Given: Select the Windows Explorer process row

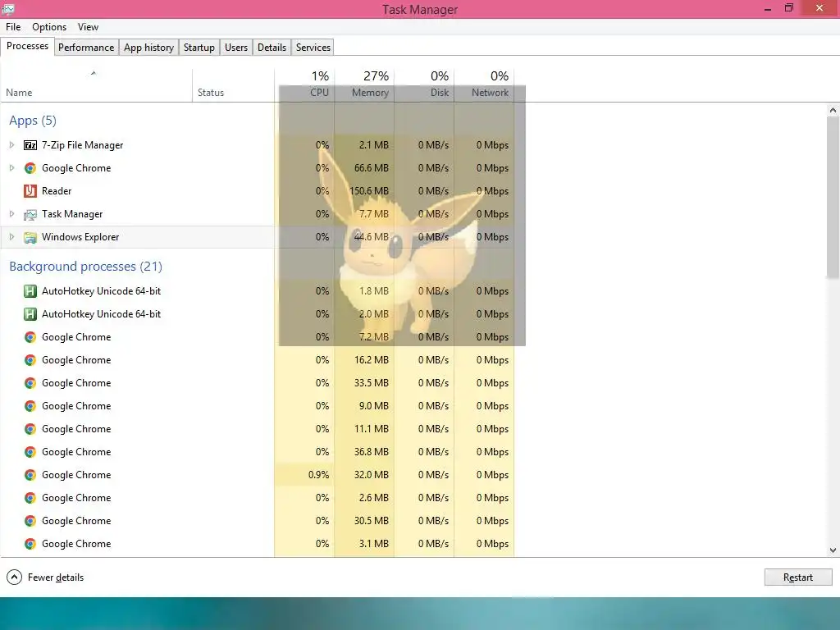Looking at the screenshot, I should click(257, 237).
